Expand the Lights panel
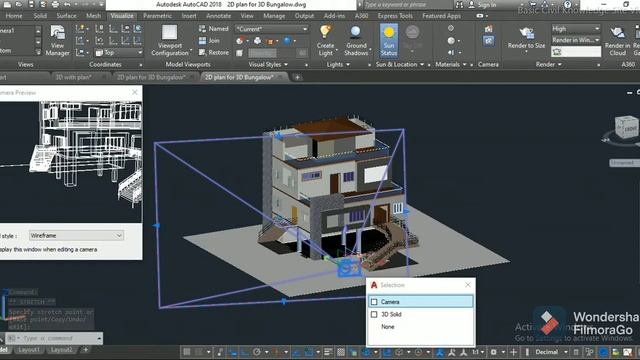 pyautogui.click(x=338, y=64)
